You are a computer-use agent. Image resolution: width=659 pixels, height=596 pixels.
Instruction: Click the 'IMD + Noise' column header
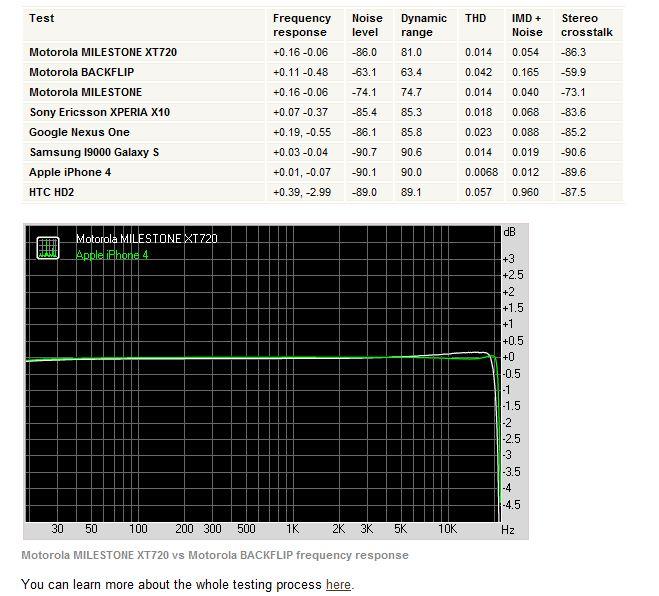pyautogui.click(x=527, y=25)
